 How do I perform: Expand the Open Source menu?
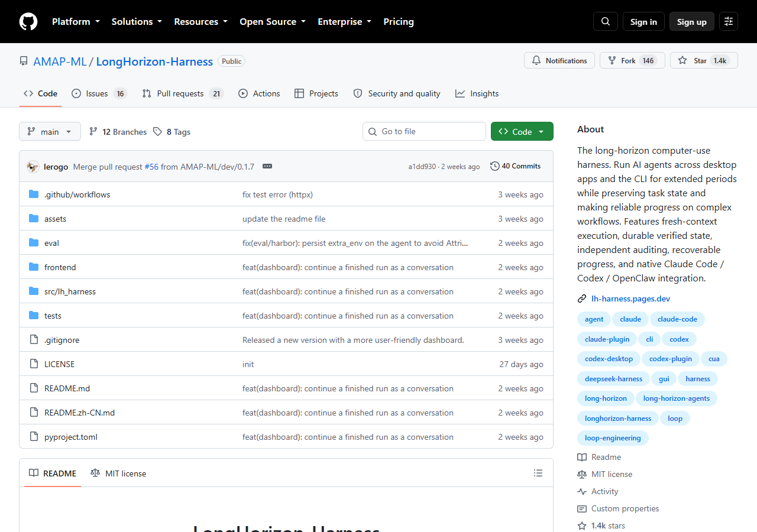click(x=273, y=21)
